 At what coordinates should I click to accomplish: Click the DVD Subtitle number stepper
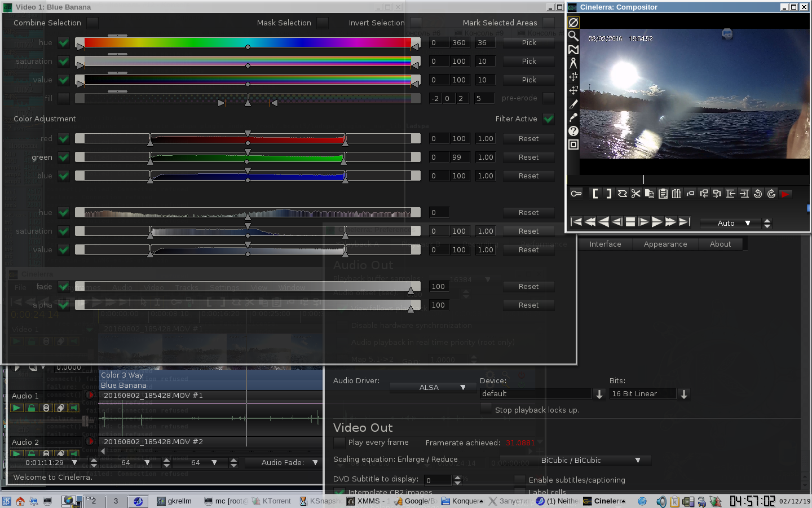tap(457, 480)
